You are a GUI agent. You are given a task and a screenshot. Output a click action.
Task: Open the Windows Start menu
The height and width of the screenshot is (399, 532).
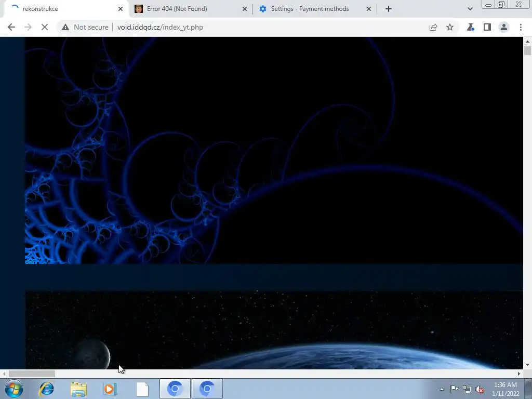[14, 389]
